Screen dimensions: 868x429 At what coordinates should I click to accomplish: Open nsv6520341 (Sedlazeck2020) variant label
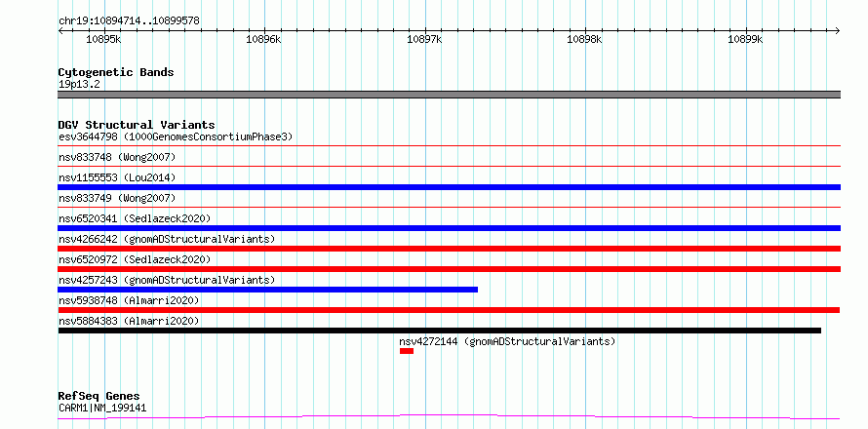135,218
